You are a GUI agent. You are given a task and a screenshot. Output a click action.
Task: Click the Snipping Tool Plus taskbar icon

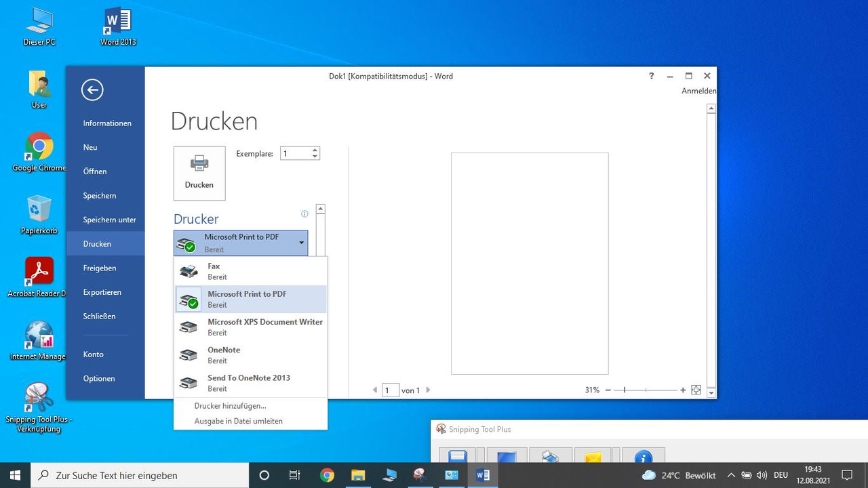pyautogui.click(x=420, y=475)
